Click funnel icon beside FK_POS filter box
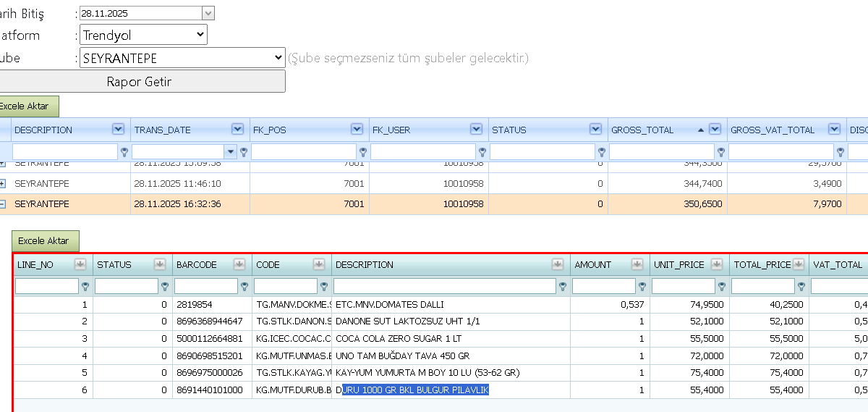Screen dimensions: 868x412 coord(363,152)
